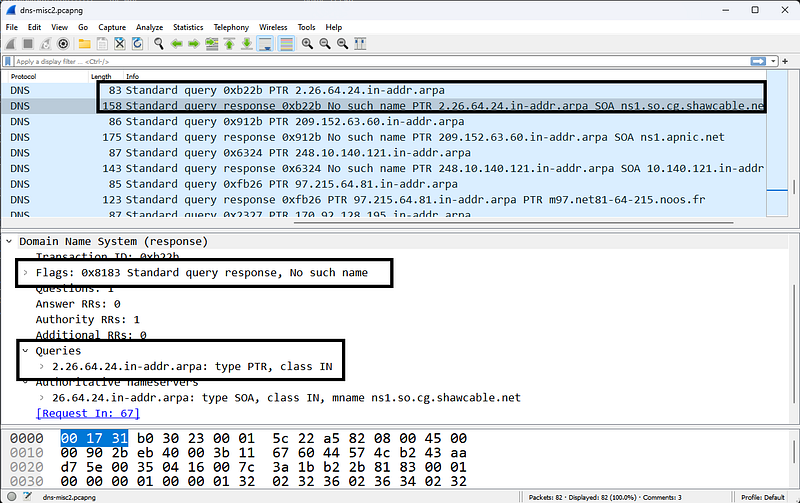Open a capture file via folder icon
The image size is (800, 503).
(x=85, y=44)
